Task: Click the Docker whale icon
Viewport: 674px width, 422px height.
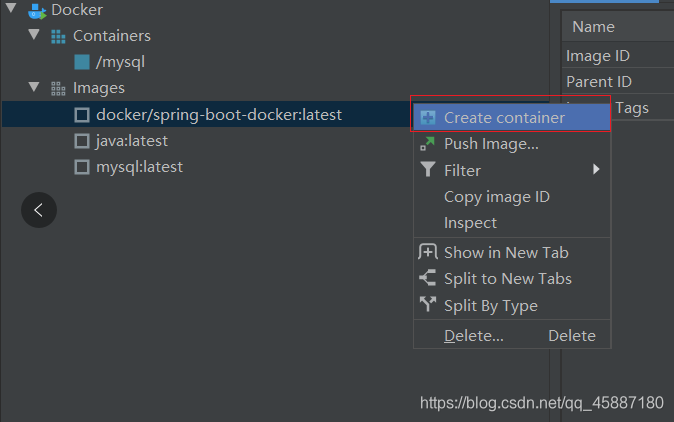Action: tap(37, 11)
